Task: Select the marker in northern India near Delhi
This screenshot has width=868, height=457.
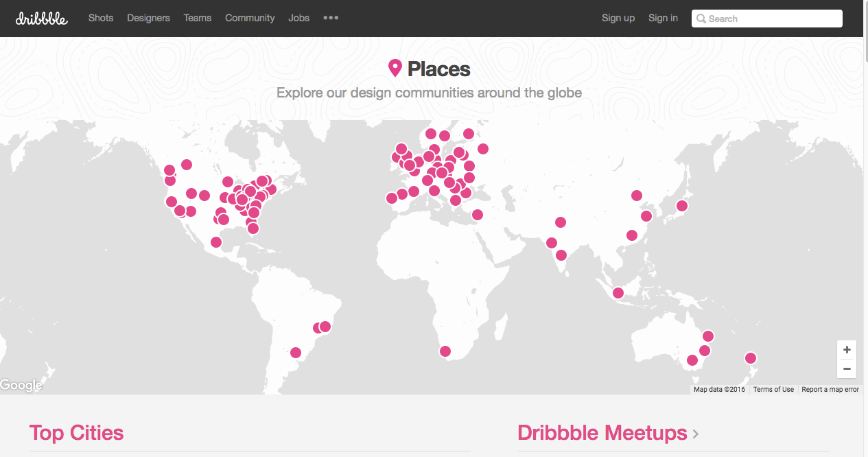Action: point(561,222)
